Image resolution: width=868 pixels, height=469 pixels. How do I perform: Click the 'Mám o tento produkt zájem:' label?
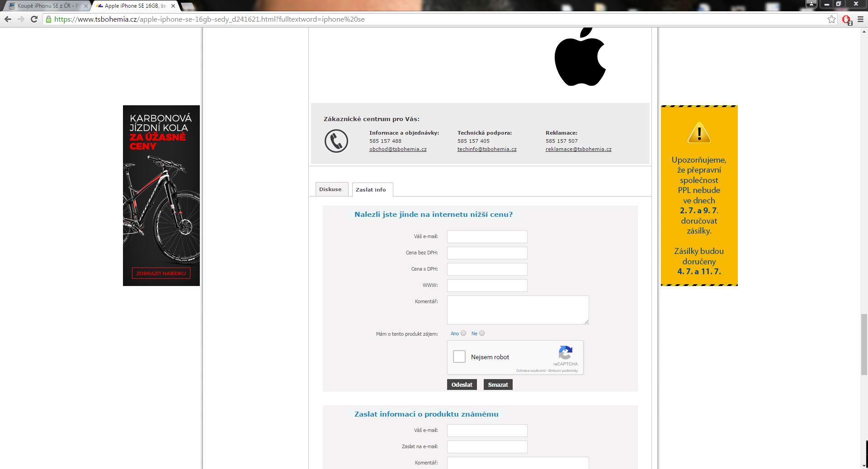pyautogui.click(x=407, y=334)
